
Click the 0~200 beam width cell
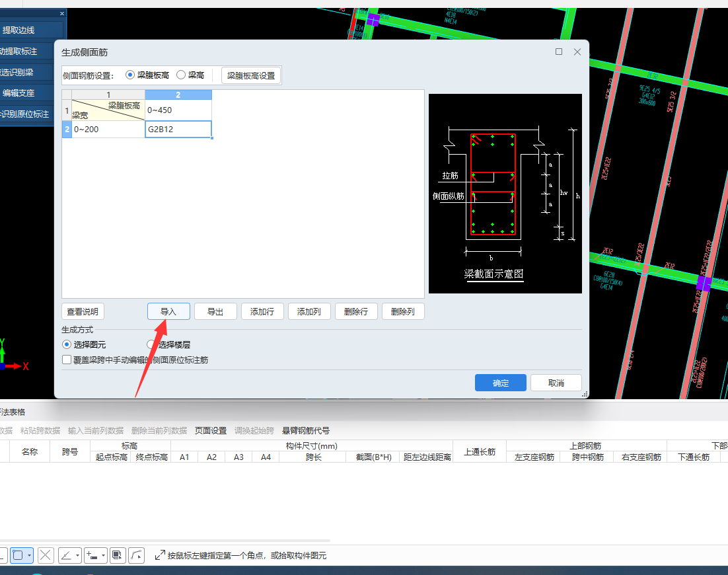pyautogui.click(x=108, y=129)
